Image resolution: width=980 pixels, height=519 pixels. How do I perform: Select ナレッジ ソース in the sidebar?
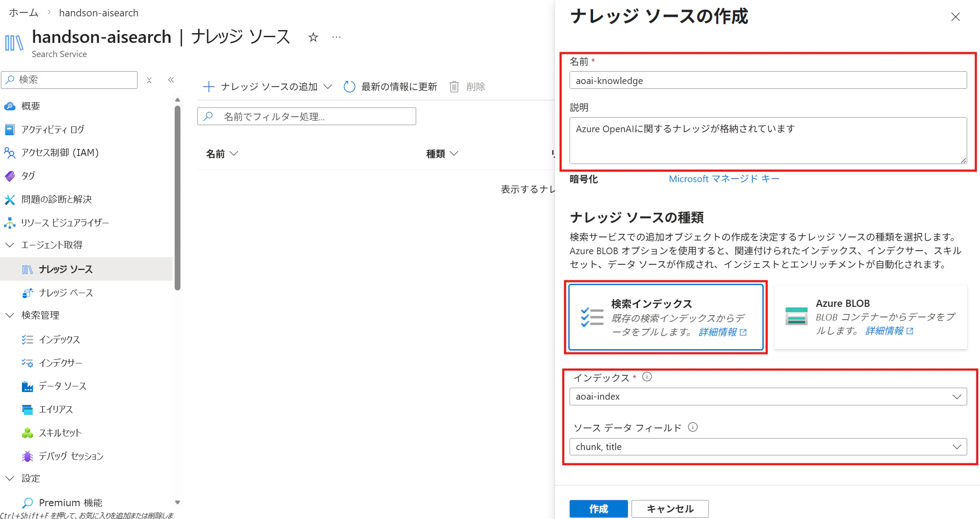86,269
